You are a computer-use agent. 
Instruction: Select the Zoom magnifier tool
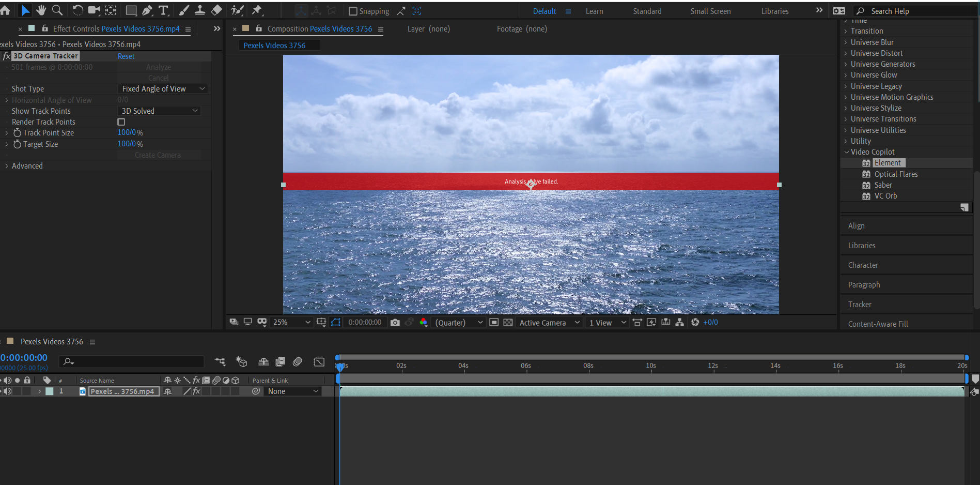coord(57,10)
